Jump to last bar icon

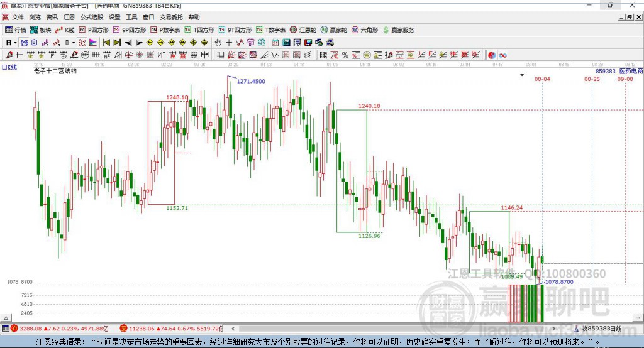point(117,43)
